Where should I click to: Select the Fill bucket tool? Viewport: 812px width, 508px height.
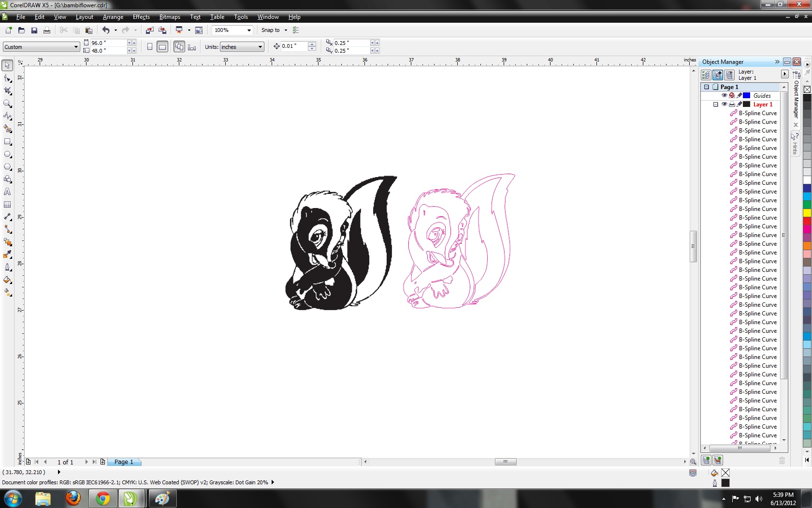tap(7, 280)
